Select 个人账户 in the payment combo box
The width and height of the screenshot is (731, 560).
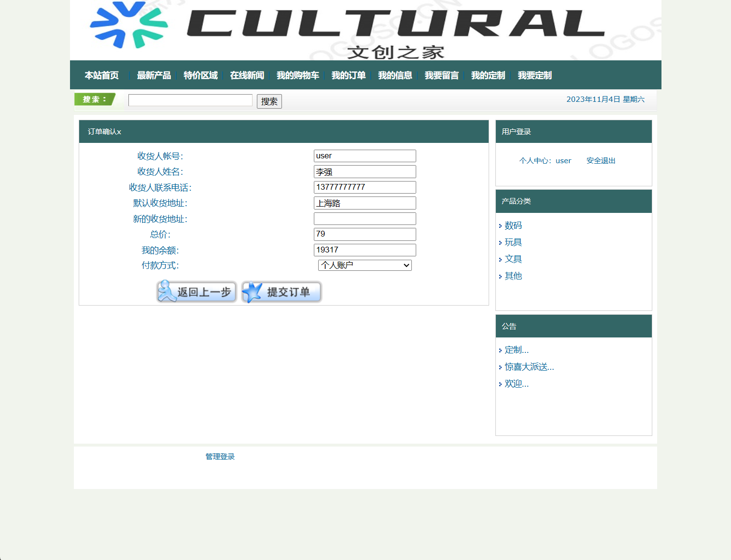pos(365,265)
